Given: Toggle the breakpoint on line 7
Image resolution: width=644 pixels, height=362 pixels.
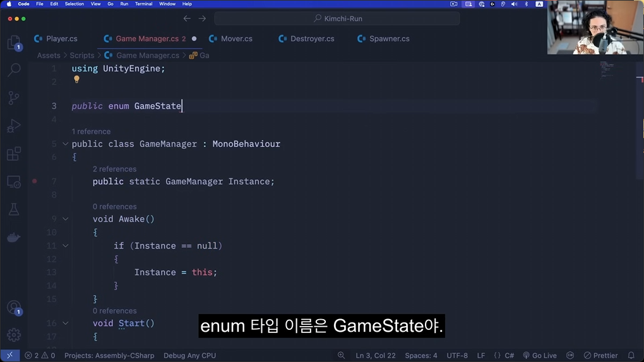Looking at the screenshot, I should point(35,181).
